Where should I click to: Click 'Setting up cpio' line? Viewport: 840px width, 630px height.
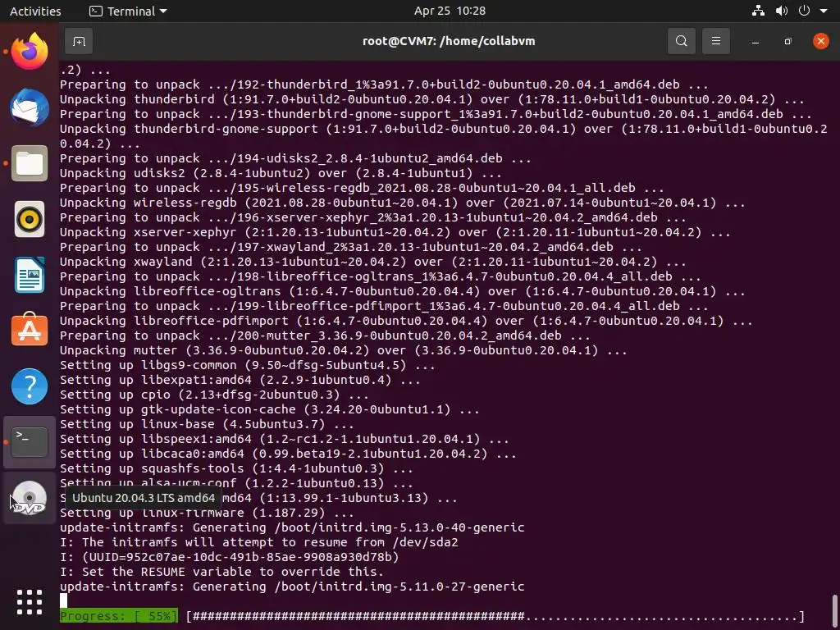pos(214,395)
